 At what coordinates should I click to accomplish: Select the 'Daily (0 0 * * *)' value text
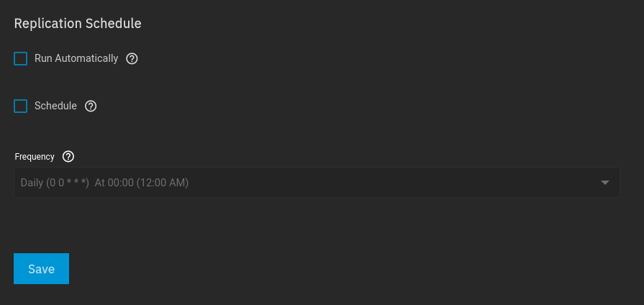coord(55,183)
